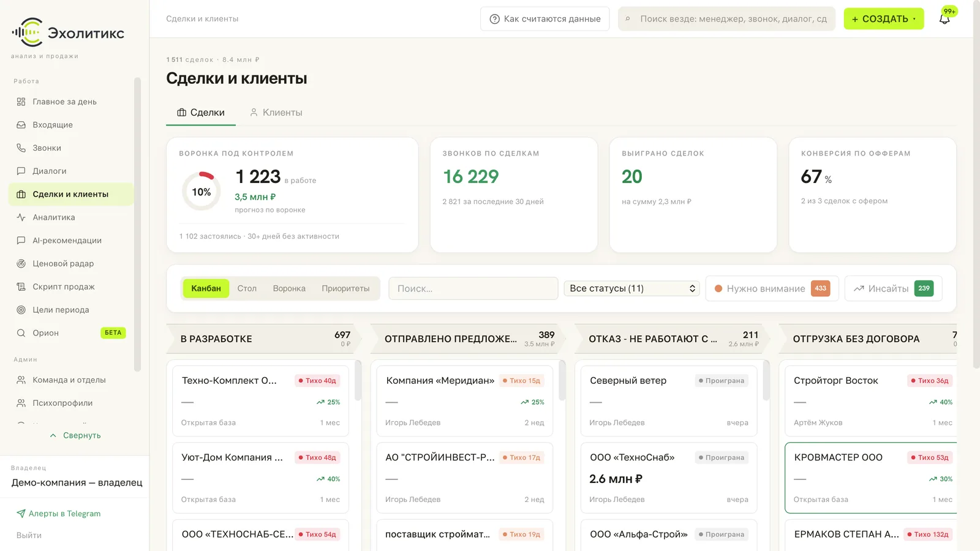Click the person icon on Клиенты tab
This screenshot has width=980, height=551.
click(x=254, y=113)
